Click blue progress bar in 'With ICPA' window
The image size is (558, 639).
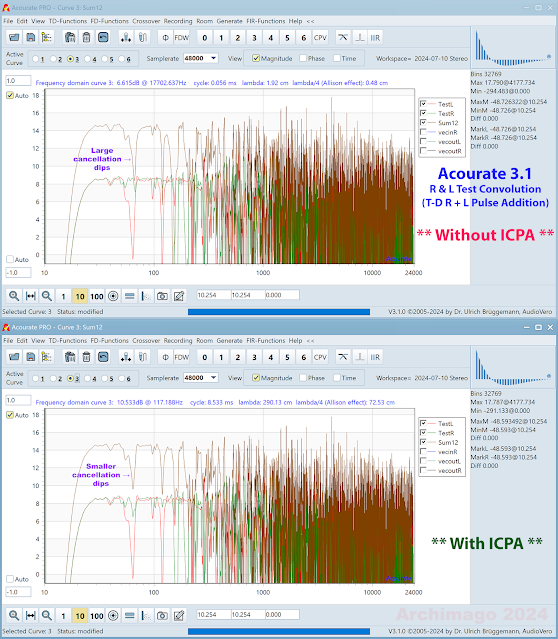click(279, 631)
